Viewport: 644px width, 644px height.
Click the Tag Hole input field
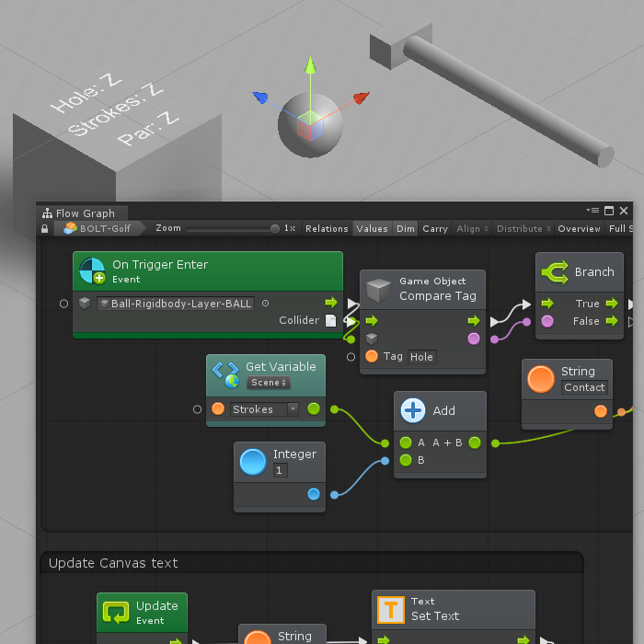click(421, 357)
